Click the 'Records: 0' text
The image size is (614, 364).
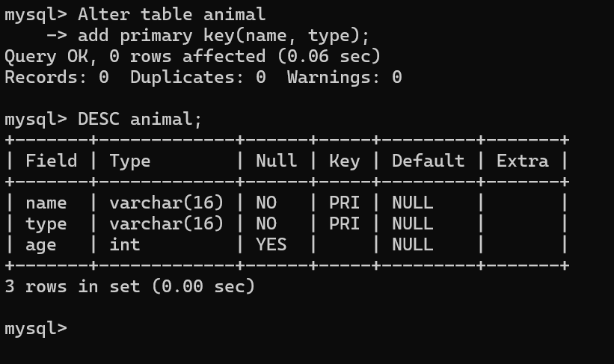tap(57, 78)
